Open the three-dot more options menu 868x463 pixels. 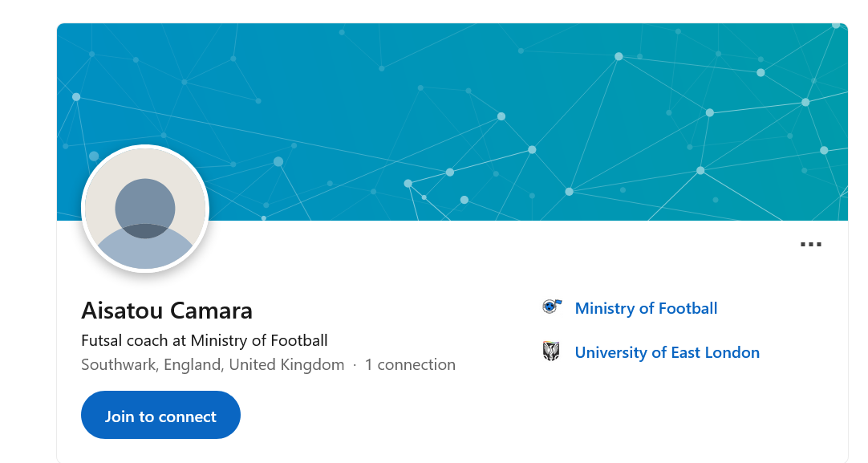click(x=811, y=244)
